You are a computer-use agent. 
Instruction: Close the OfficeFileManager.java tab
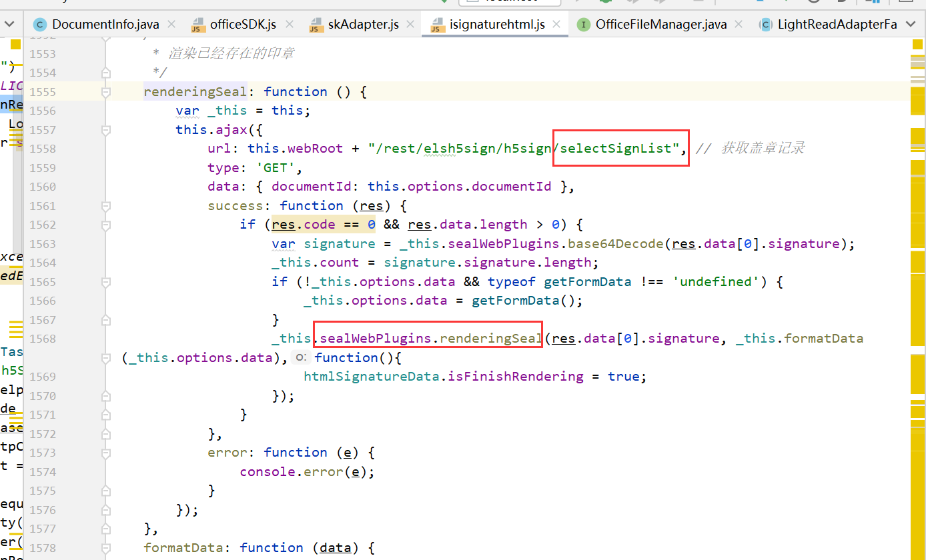click(x=739, y=25)
